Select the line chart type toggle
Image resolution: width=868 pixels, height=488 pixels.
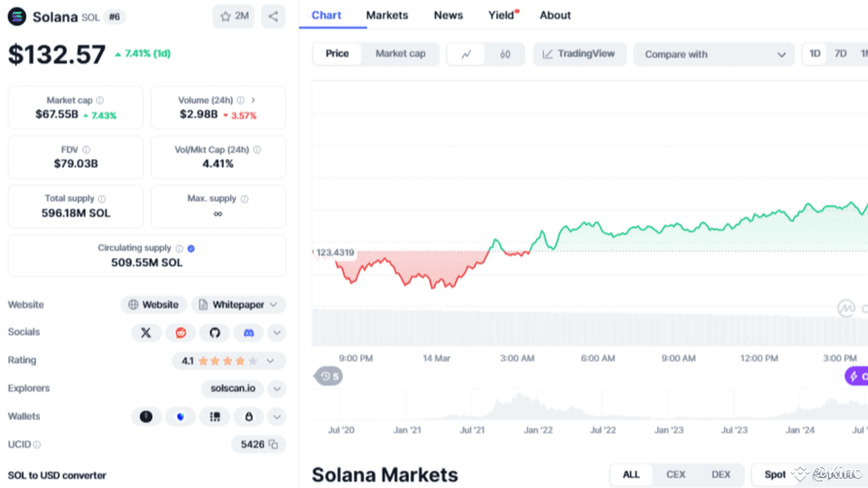click(x=466, y=54)
